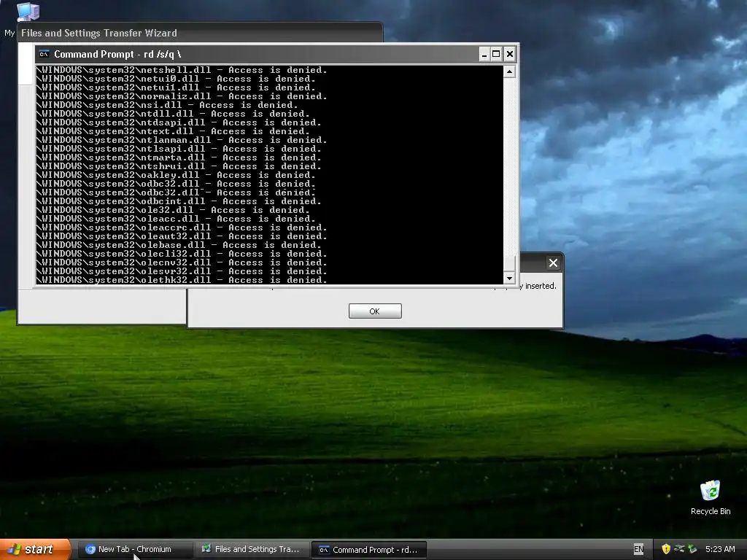Click the ntdsapi.dll access denied line
747x560 pixels.
[179, 122]
